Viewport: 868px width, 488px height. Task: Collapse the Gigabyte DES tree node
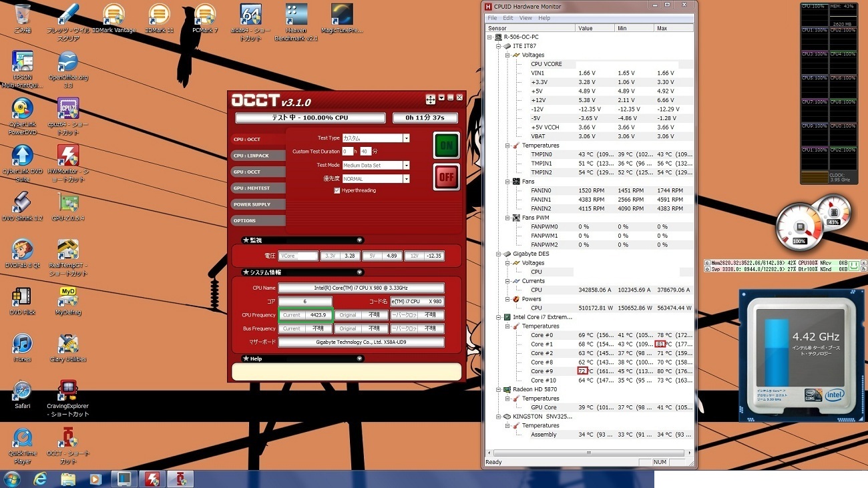498,254
